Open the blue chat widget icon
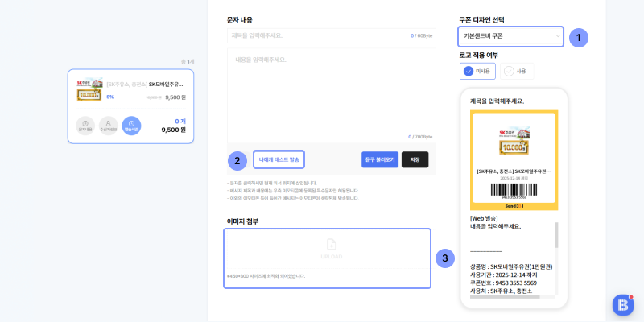The image size is (644, 322). (623, 304)
